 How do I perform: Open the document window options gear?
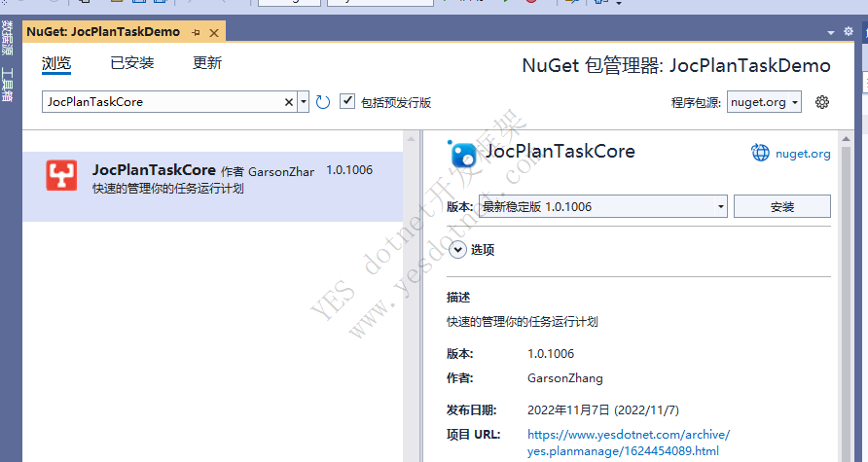tap(849, 31)
